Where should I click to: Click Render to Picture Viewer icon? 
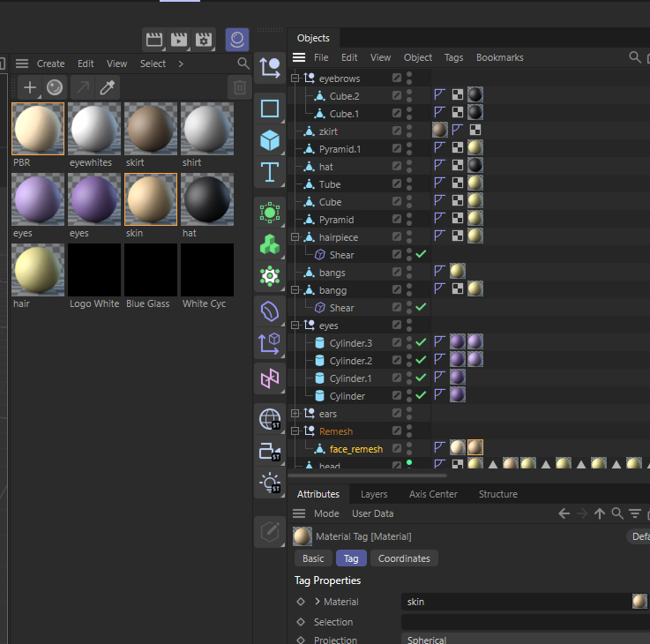(179, 40)
